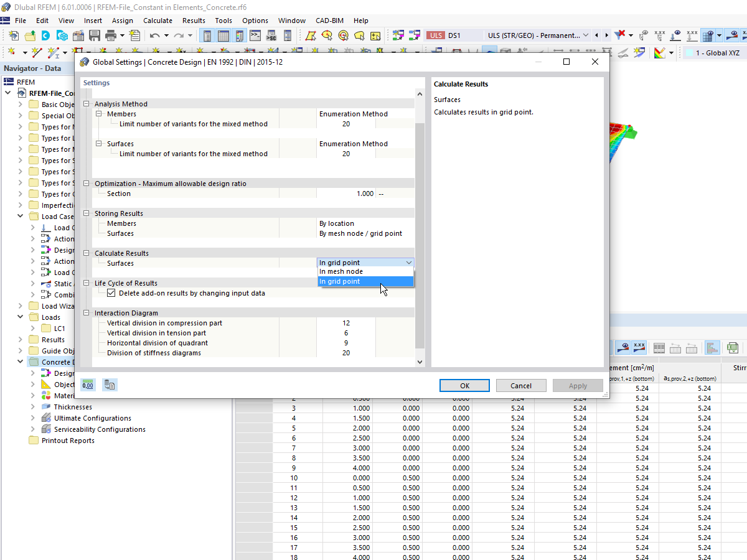
Task: Open the Calculate menu
Action: (x=157, y=20)
